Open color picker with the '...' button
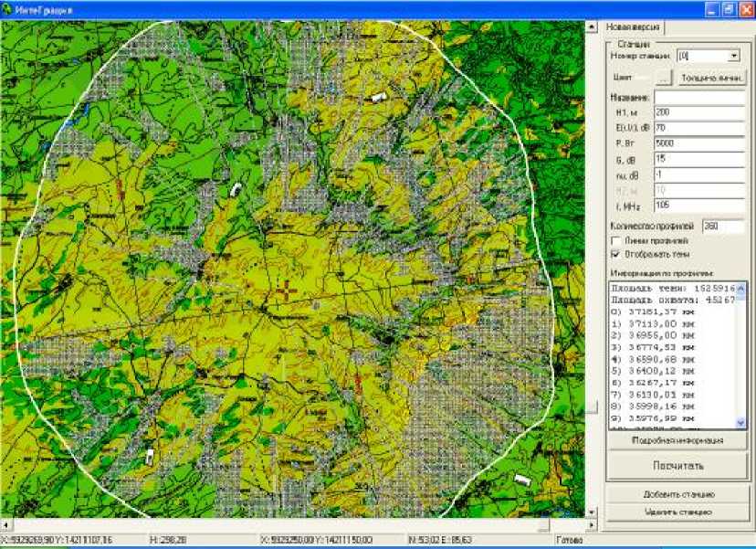756x549 pixels. tap(664, 78)
